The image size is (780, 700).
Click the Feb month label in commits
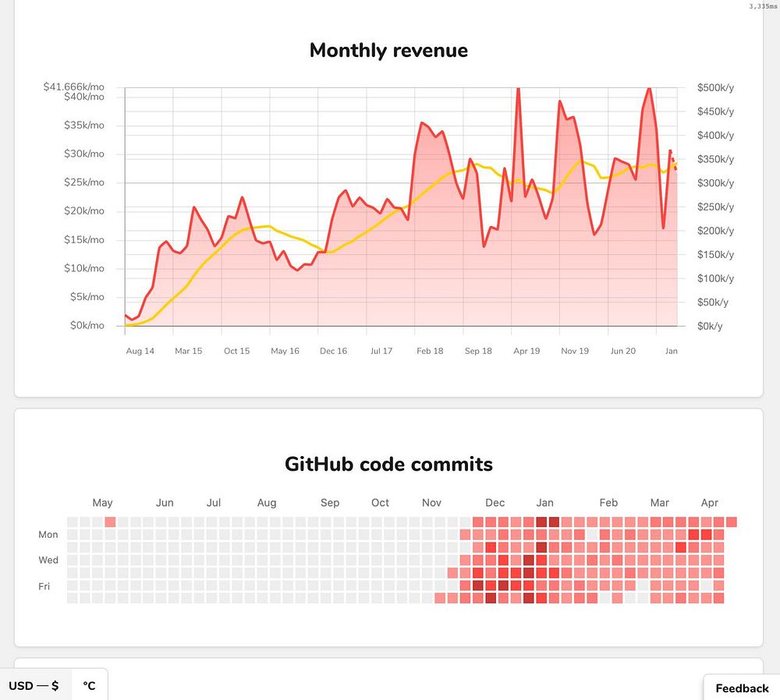point(608,503)
